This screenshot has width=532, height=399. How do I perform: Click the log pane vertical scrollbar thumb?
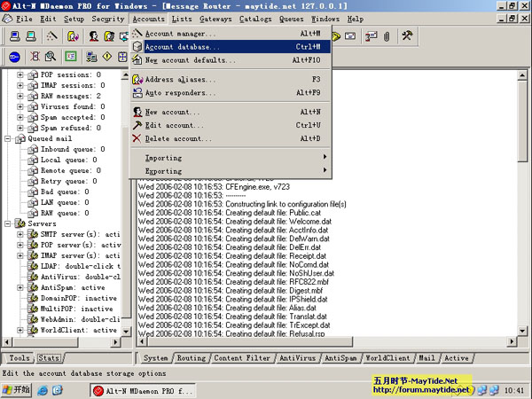(x=522, y=121)
